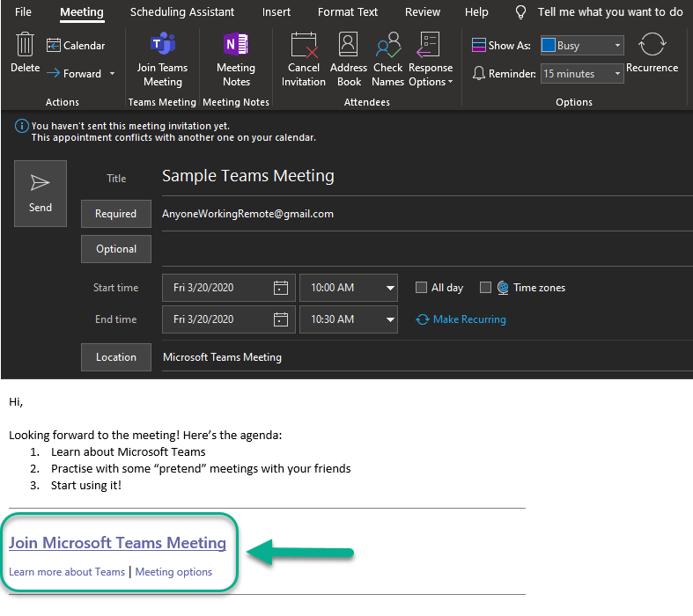Expand the 10:00 AM start time dropdown

pos(390,288)
